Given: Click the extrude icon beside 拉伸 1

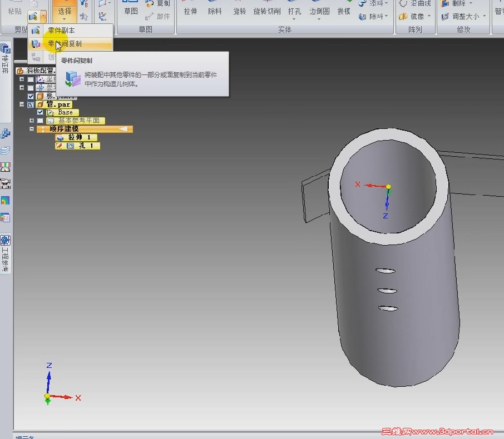Looking at the screenshot, I should 60,138.
